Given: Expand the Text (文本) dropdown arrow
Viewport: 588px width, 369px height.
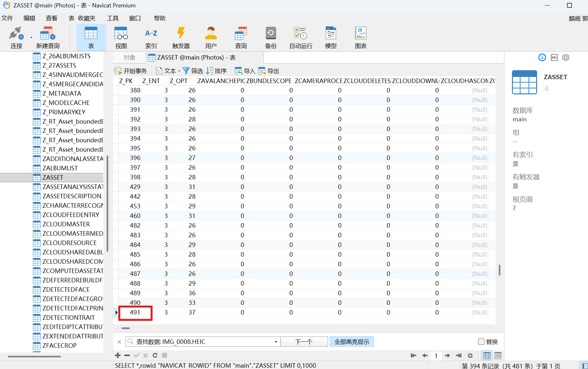Looking at the screenshot, I should pyautogui.click(x=179, y=71).
